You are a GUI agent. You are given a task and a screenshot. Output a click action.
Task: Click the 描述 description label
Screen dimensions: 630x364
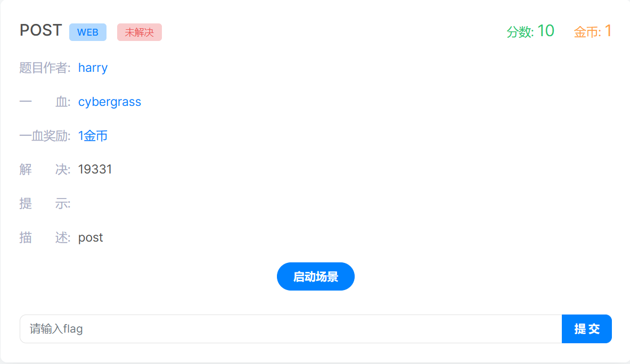click(x=45, y=237)
